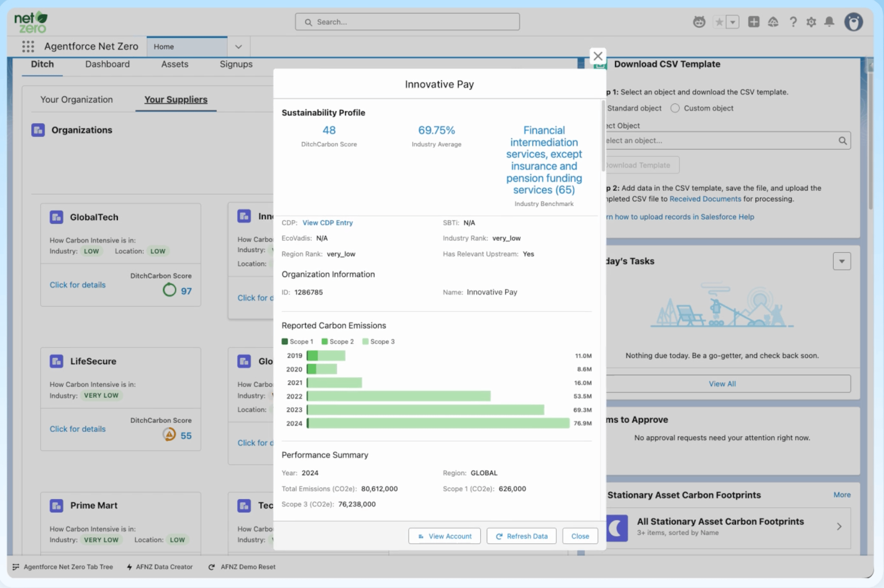
Task: Switch to the Dashboard tab
Action: [107, 64]
